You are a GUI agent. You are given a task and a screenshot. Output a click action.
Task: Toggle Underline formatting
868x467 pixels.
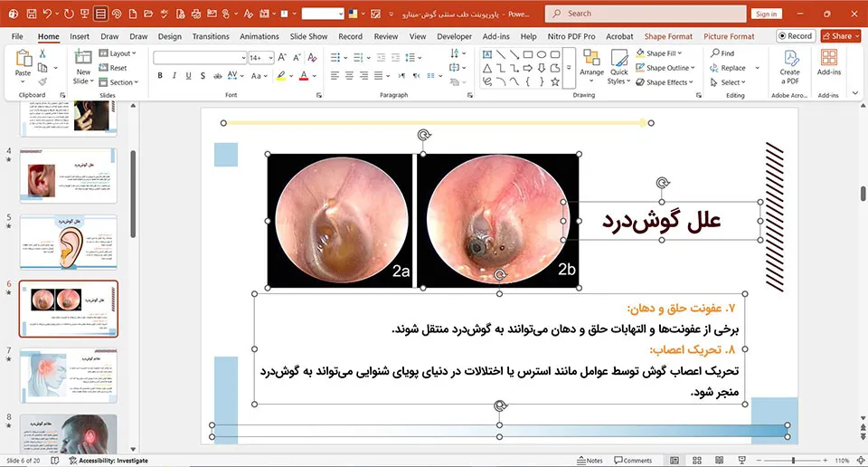[188, 75]
